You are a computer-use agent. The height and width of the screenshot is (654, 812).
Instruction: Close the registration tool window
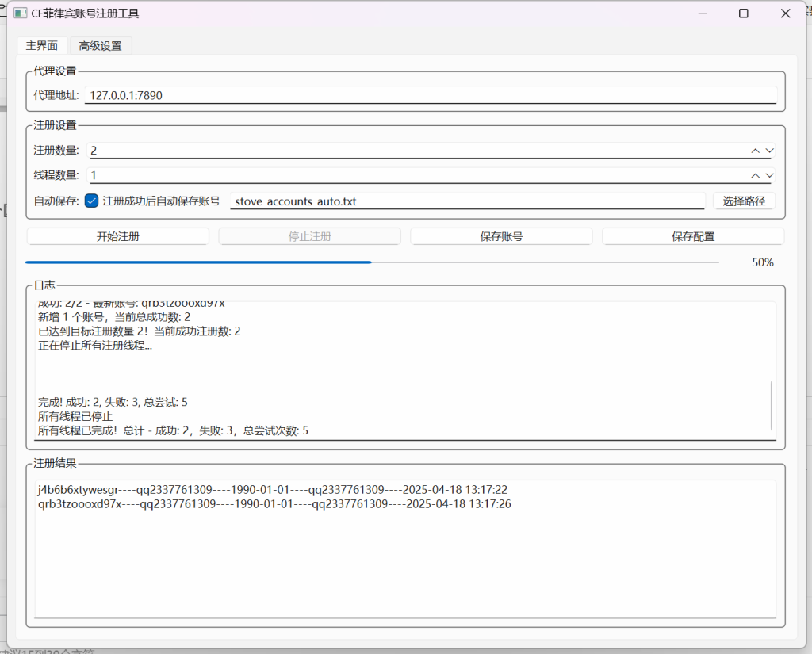tap(786, 13)
